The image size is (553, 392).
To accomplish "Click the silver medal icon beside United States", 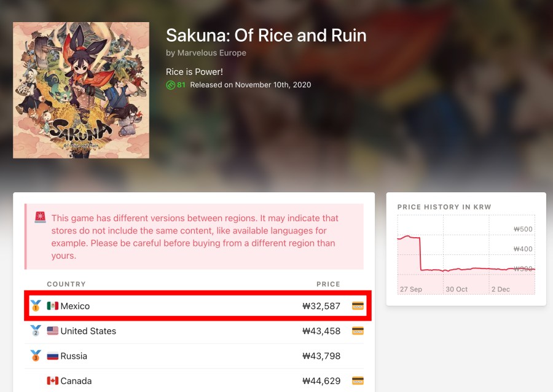I will point(36,331).
